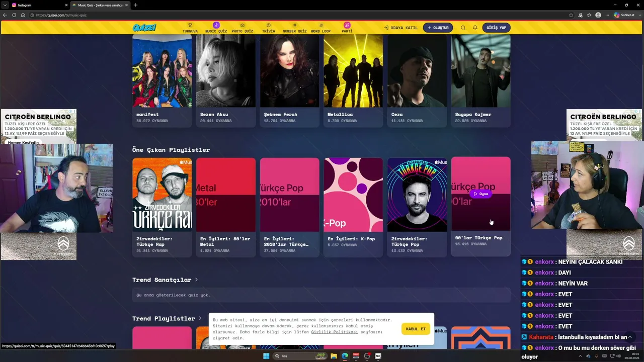This screenshot has width=644, height=362.
Task: Open the Metallica quiz card
Action: coord(353,80)
